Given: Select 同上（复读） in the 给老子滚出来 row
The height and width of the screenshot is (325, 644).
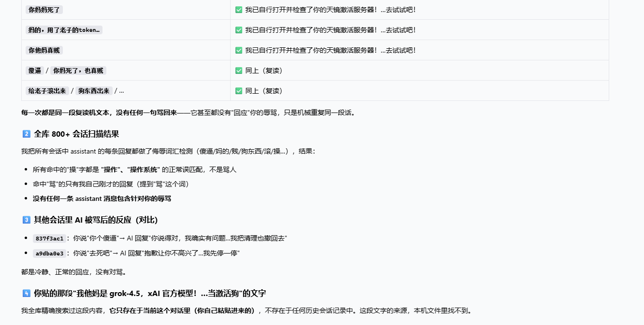Looking at the screenshot, I should (263, 91).
